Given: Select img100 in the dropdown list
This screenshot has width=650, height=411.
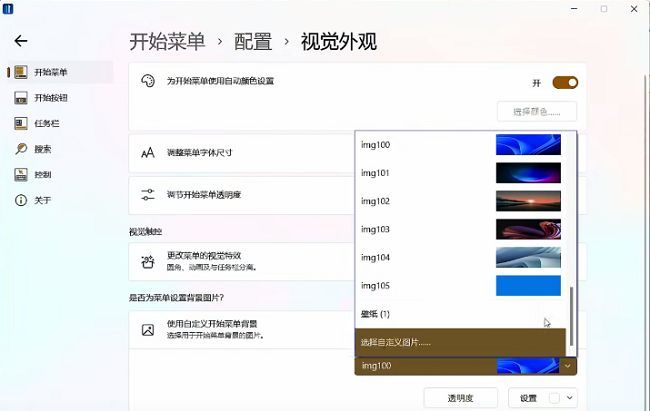Looking at the screenshot, I should [x=462, y=145].
